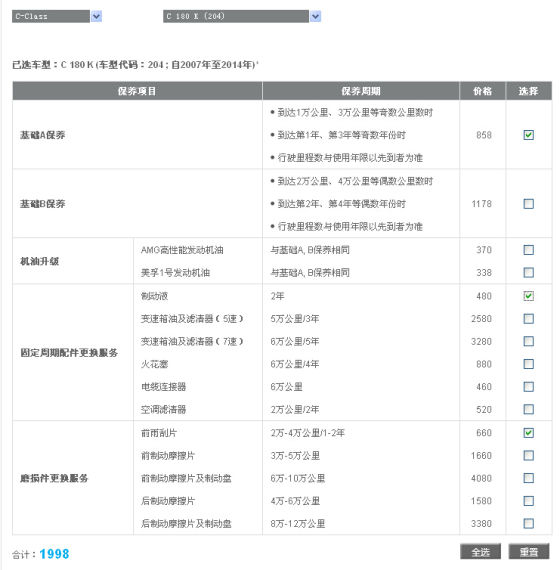The height and width of the screenshot is (570, 560).
Task: Uncheck the 基础A保养 checkbox
Action: click(x=528, y=135)
